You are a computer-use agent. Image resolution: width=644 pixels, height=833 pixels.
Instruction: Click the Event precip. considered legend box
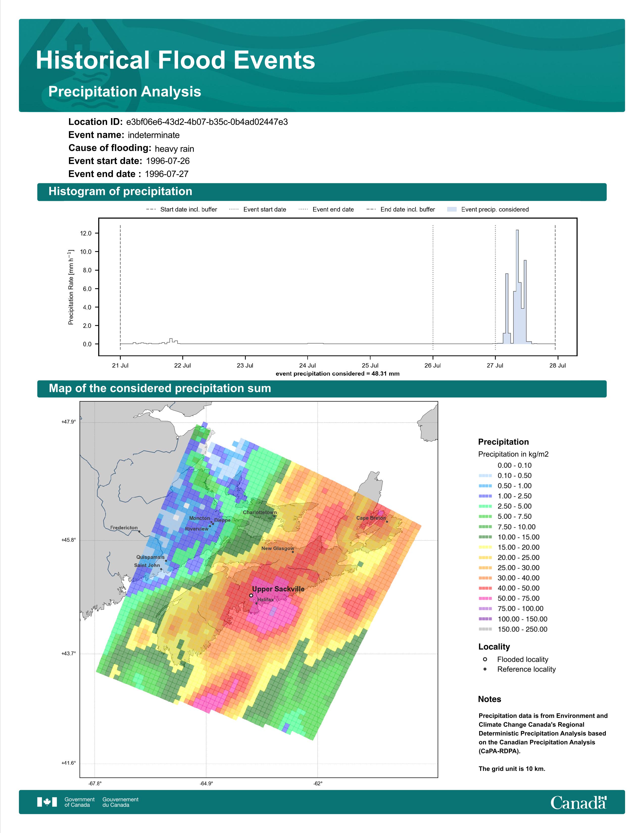tap(452, 210)
